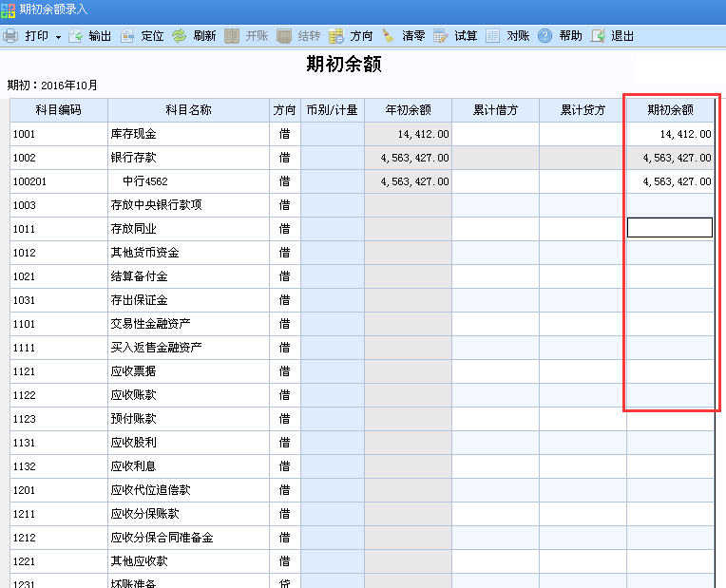
Task: Click the 科目名称 column header
Action: 188,110
